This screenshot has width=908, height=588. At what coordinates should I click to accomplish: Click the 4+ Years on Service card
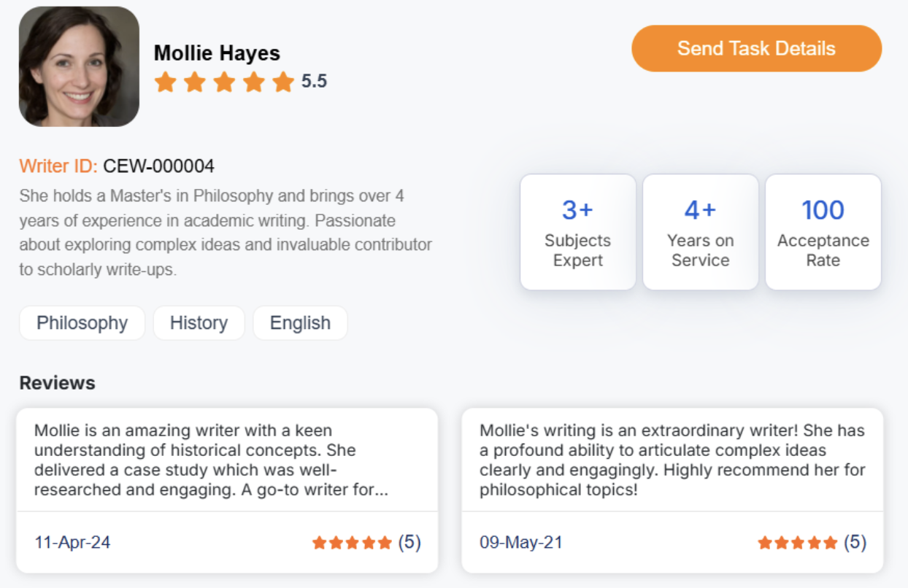(700, 232)
